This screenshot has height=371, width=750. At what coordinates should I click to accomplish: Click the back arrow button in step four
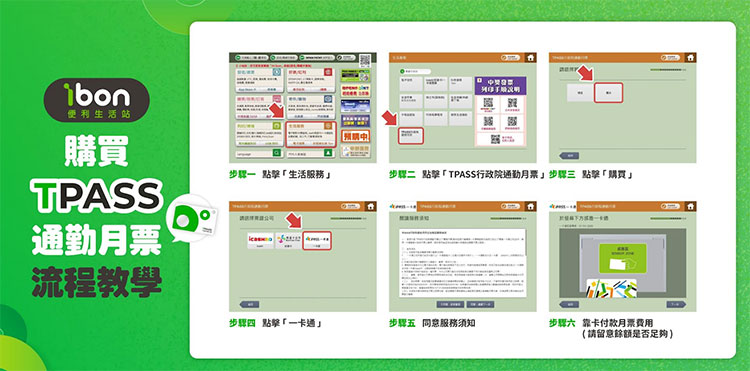(249, 304)
